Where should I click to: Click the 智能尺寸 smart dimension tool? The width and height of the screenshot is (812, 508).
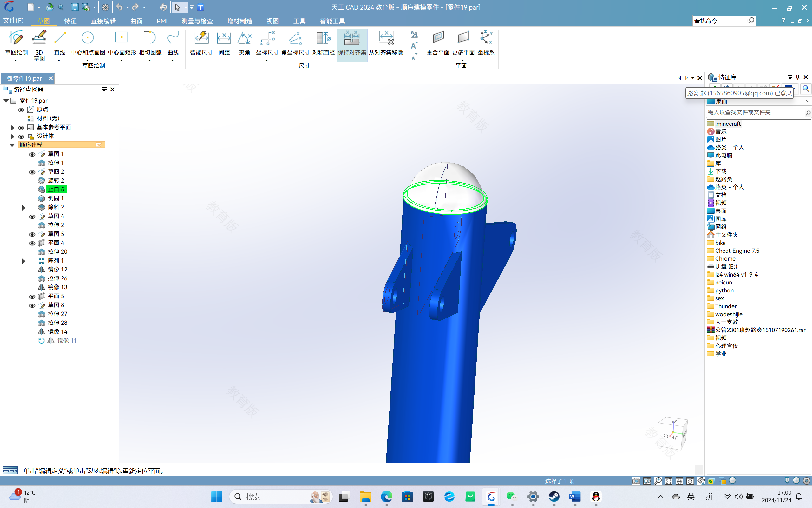[201, 43]
